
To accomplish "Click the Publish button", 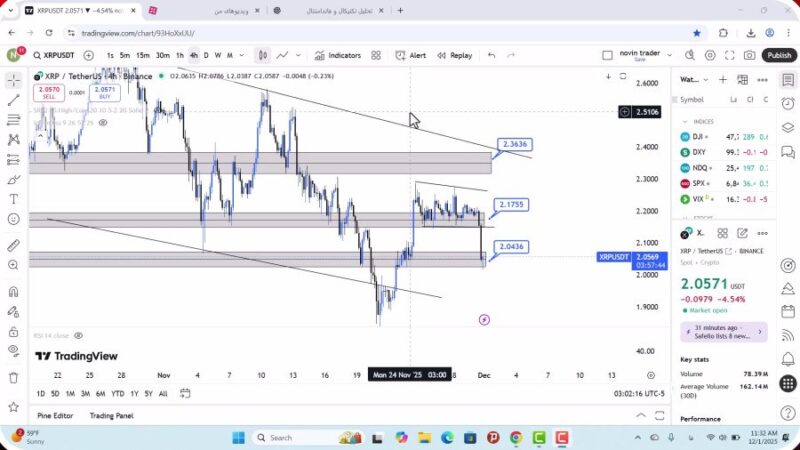I will pyautogui.click(x=779, y=56).
